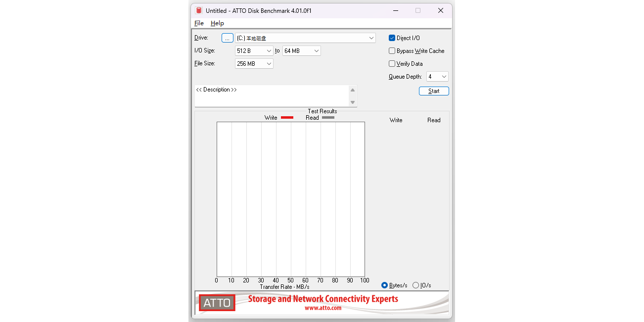
Task: Enable Verify Data option
Action: click(392, 64)
